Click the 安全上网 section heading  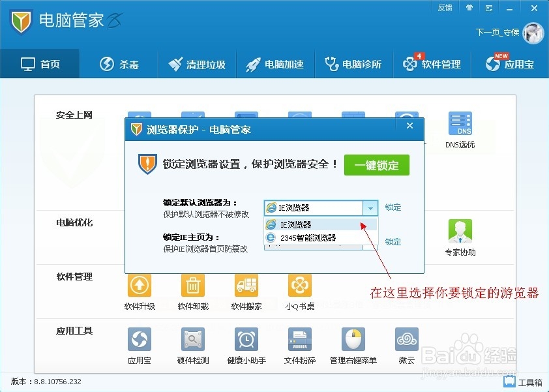point(74,115)
